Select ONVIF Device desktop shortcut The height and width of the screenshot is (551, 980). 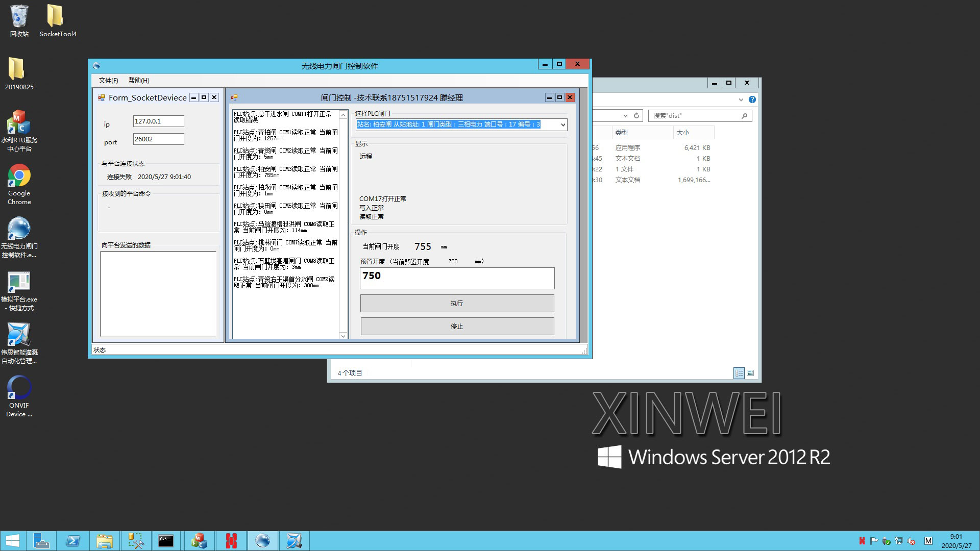[19, 396]
